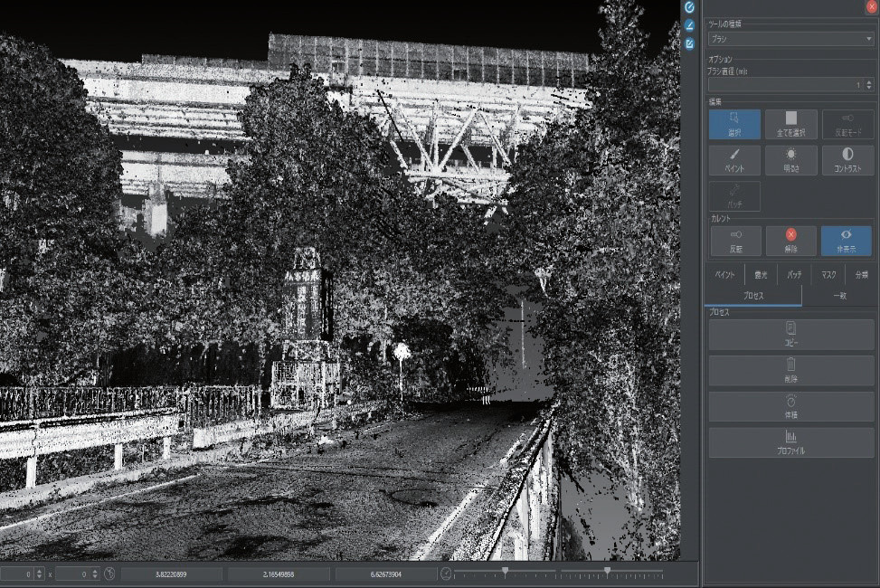
Task: Click the ブラシ直径 stepper up arrow
Action: pos(869,82)
